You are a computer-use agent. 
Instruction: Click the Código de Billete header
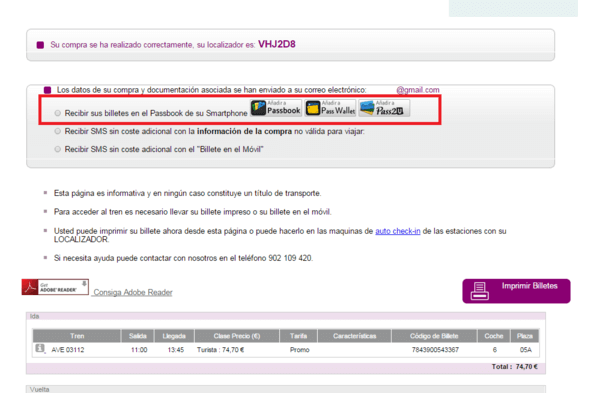[x=434, y=336]
